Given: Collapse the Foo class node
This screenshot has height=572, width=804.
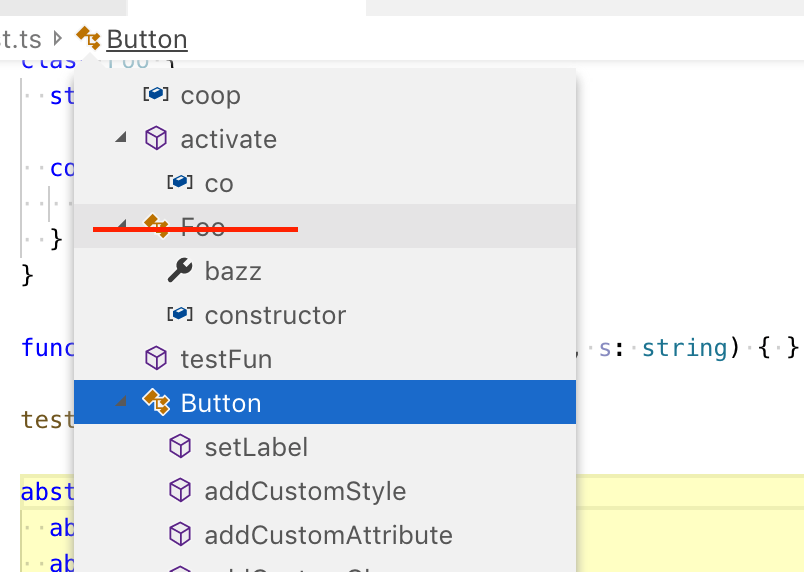Looking at the screenshot, I should [121, 224].
